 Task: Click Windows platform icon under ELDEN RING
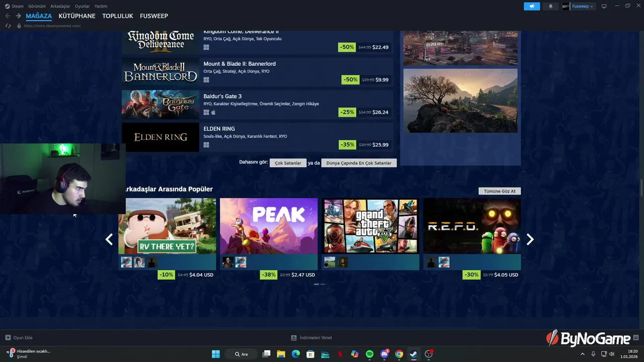tap(206, 145)
